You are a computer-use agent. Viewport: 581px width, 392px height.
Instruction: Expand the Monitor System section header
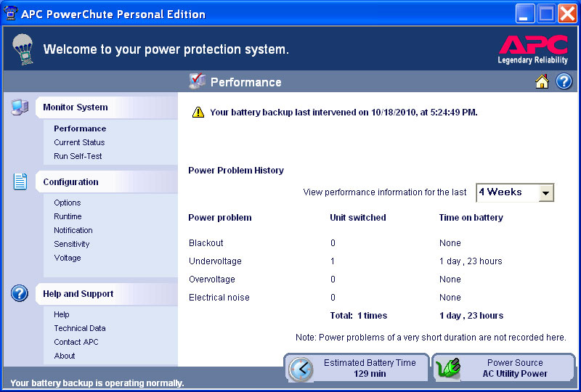[x=76, y=107]
